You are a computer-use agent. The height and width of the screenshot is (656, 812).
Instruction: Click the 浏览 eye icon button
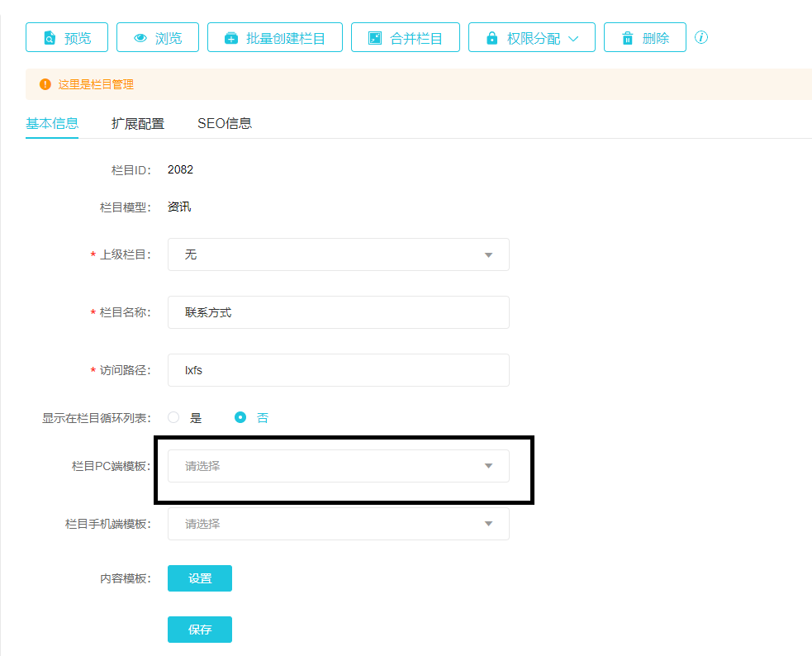pyautogui.click(x=158, y=38)
